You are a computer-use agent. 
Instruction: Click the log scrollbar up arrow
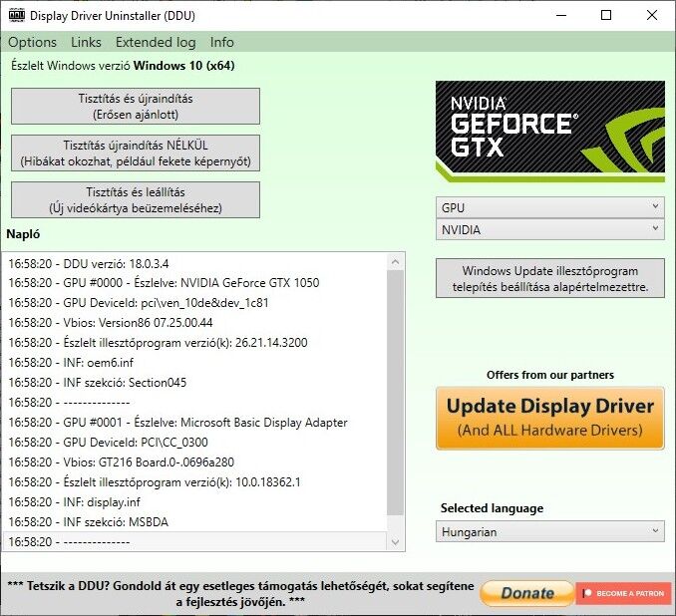(x=396, y=261)
